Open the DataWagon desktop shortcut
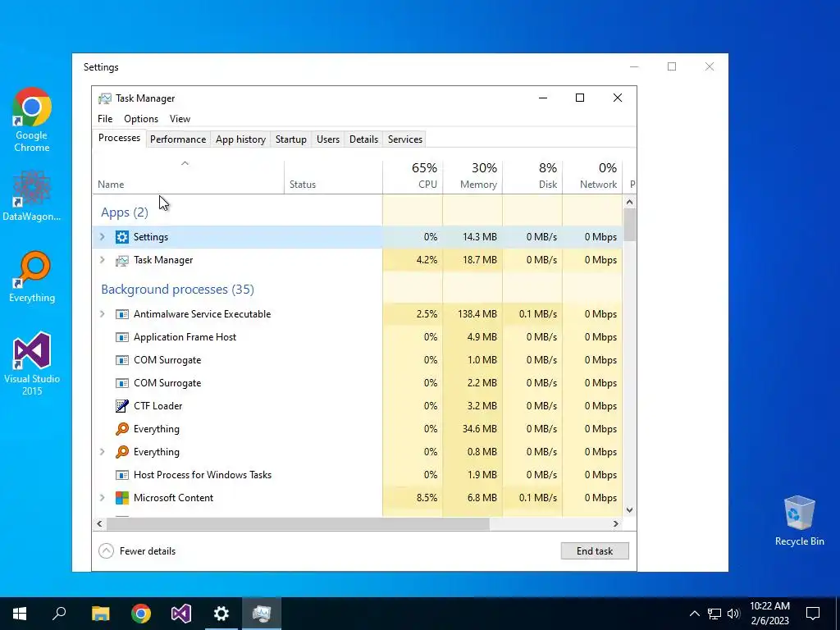This screenshot has height=630, width=840. point(32,195)
